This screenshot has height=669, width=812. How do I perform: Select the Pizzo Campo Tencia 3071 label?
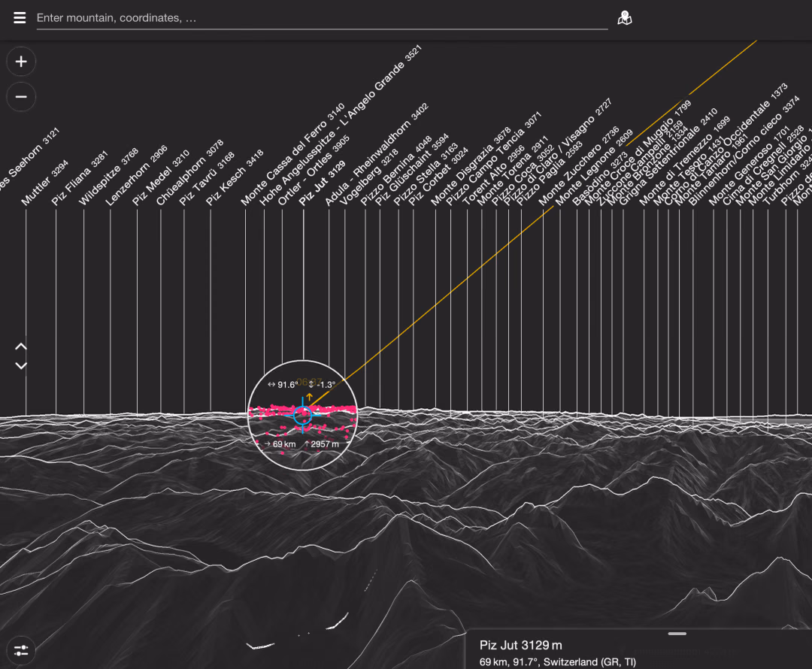[494, 159]
